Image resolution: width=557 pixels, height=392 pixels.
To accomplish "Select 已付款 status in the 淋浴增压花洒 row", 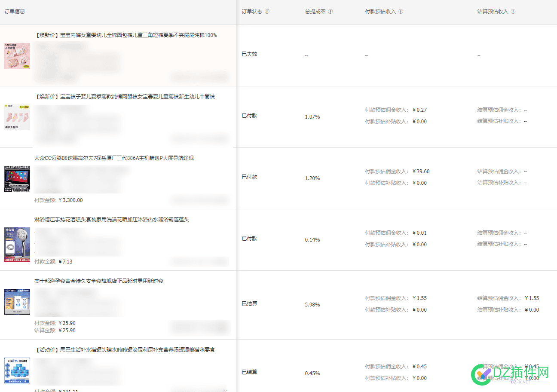I will (x=249, y=239).
